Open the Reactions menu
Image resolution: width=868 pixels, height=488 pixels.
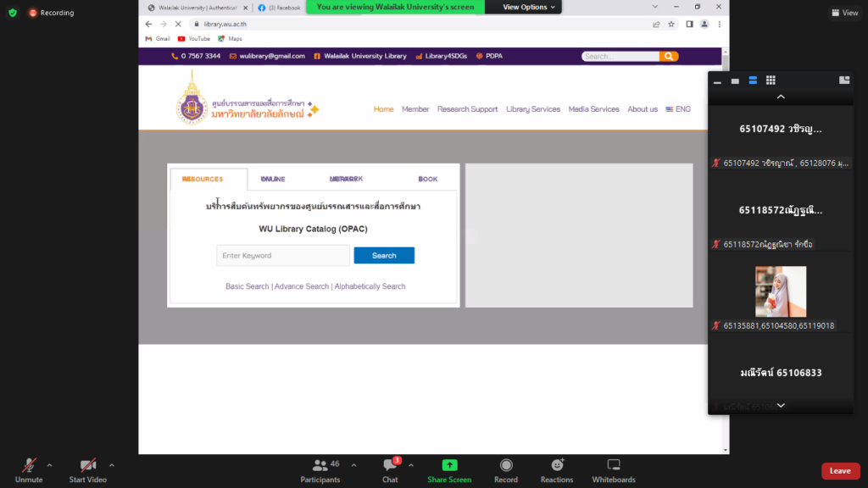(x=557, y=467)
